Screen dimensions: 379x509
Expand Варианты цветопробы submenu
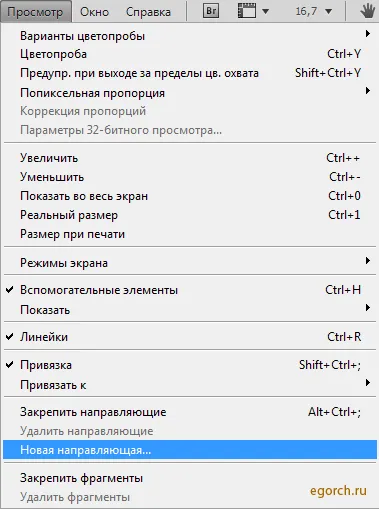tap(190, 36)
